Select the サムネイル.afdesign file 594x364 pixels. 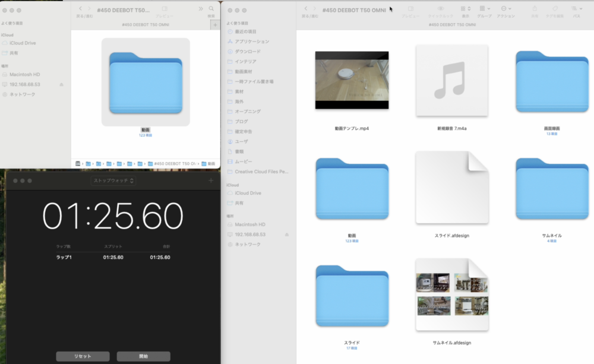click(x=452, y=295)
